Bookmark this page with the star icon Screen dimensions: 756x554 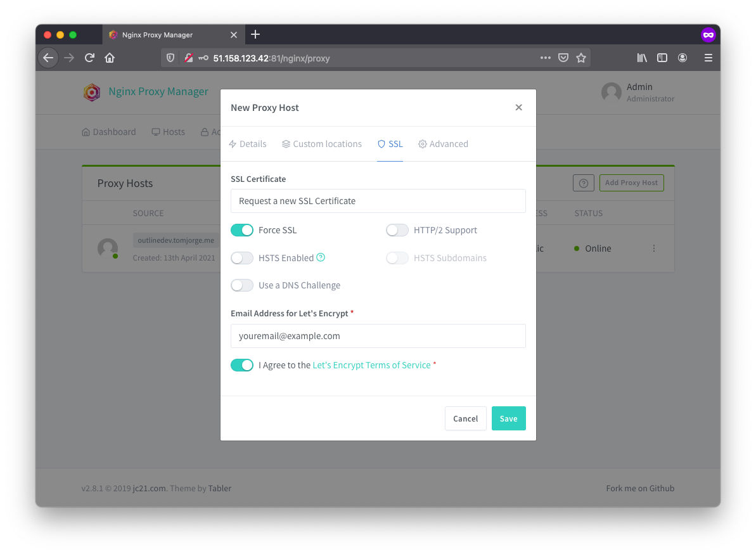[581, 58]
